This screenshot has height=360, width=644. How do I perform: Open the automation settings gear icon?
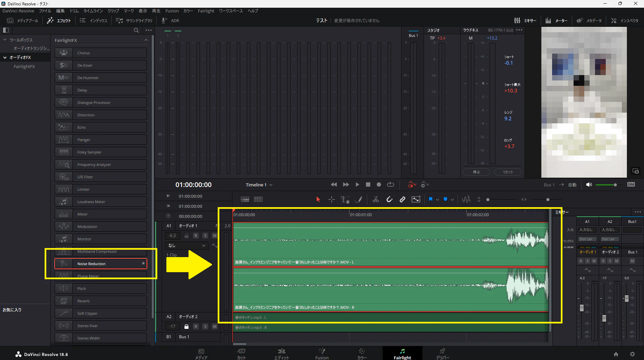coord(425,185)
